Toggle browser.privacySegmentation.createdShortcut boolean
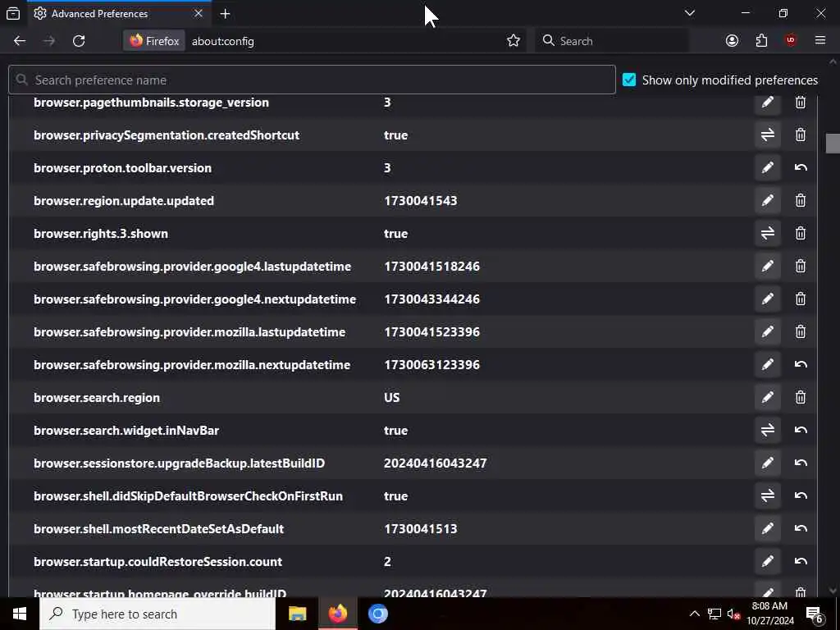The width and height of the screenshot is (840, 630). (x=767, y=135)
